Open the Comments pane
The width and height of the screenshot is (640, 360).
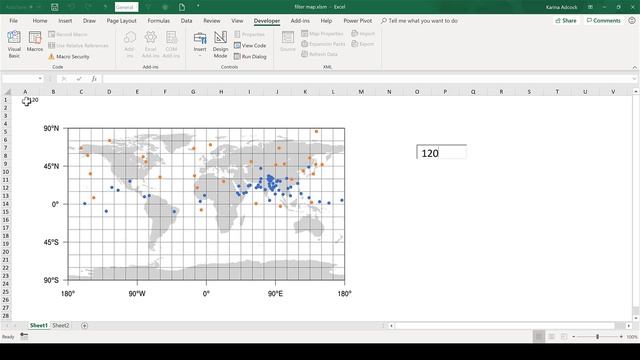[603, 20]
